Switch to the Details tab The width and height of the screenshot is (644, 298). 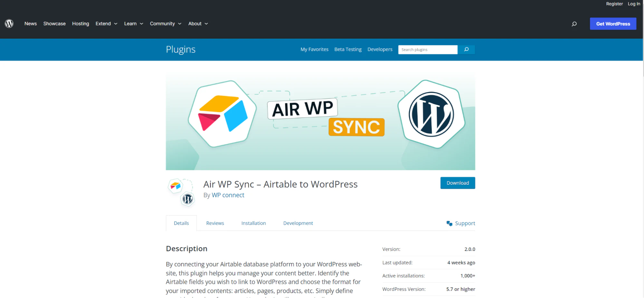point(181,223)
